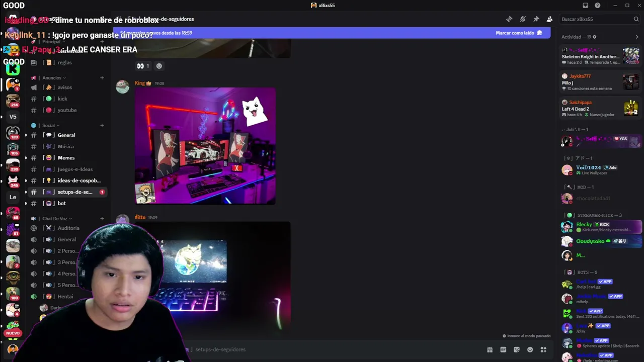Click the NUEVO unread indicator button
The width and height of the screenshot is (644, 362).
pyautogui.click(x=13, y=333)
